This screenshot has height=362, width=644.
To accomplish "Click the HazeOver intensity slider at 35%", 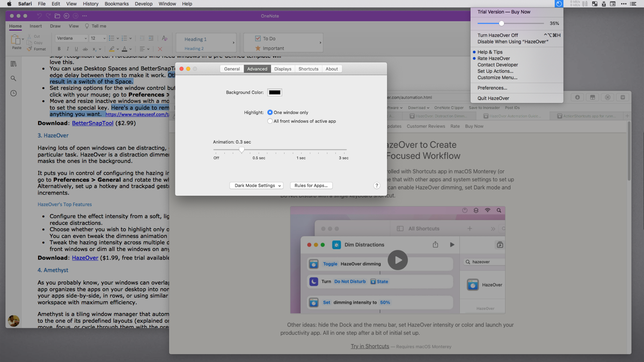I will (x=501, y=24).
